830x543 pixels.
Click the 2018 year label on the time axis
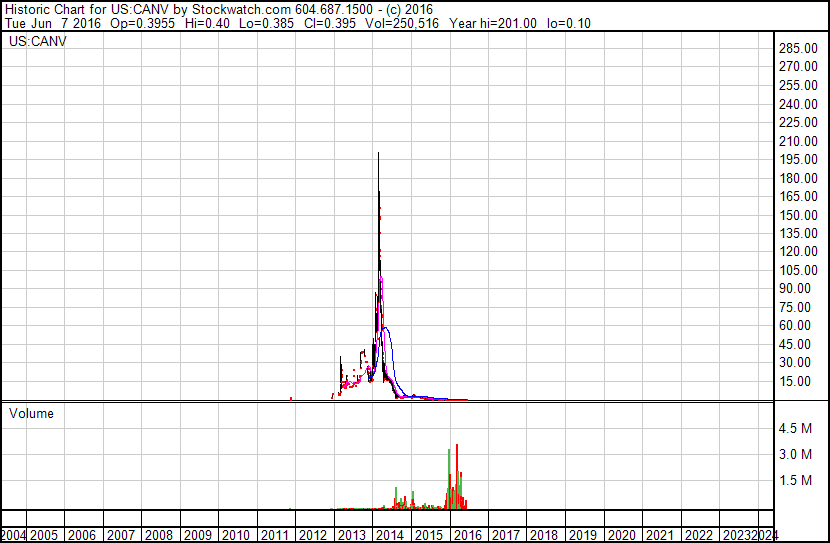click(x=544, y=536)
